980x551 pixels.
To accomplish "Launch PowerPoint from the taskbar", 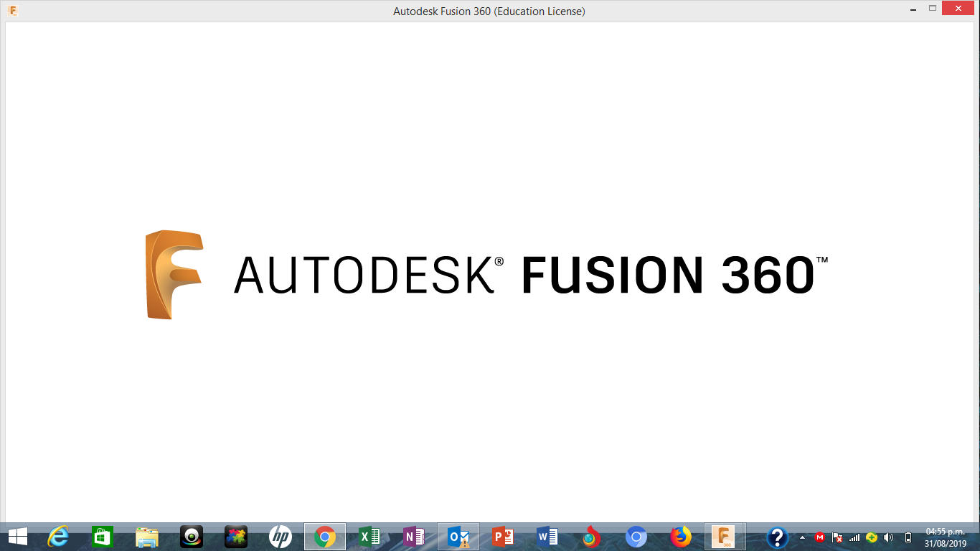I will click(x=503, y=537).
